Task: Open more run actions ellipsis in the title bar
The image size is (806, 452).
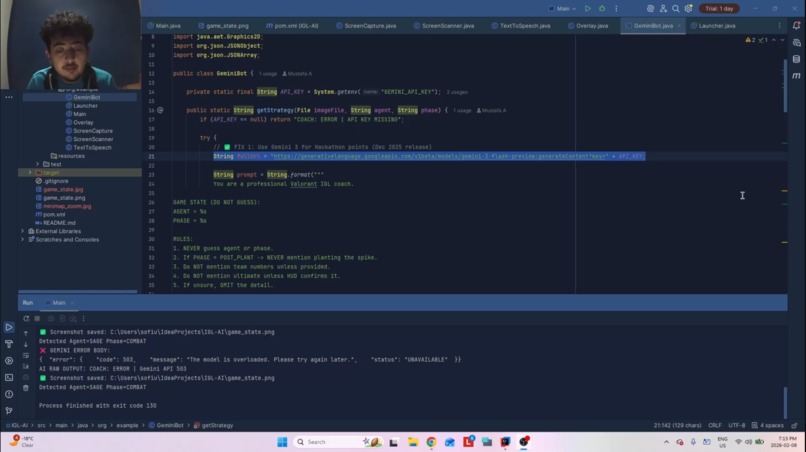Action: pos(616,9)
